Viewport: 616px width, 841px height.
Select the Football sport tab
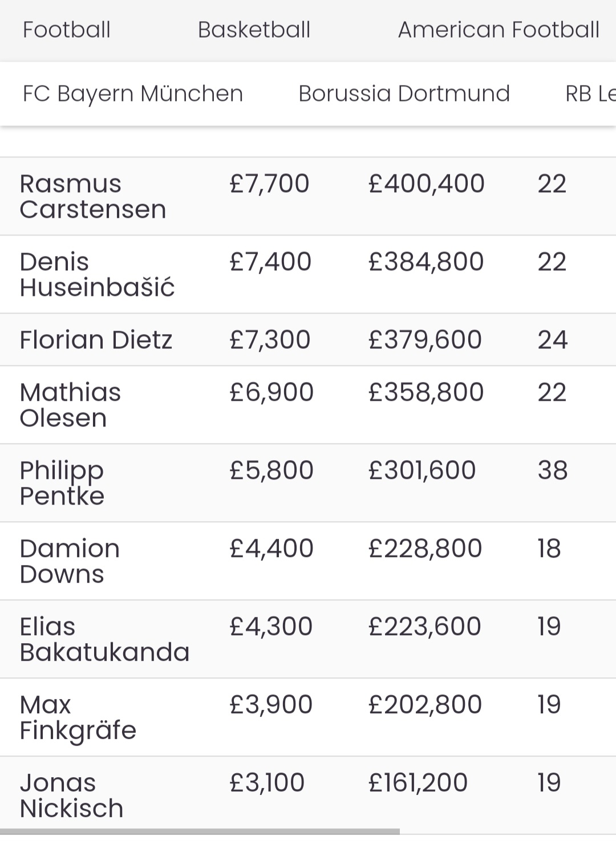coord(67,30)
